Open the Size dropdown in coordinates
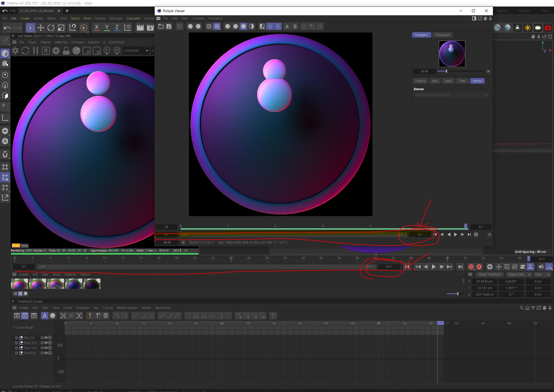The width and height of the screenshot is (554, 392). [x=542, y=274]
